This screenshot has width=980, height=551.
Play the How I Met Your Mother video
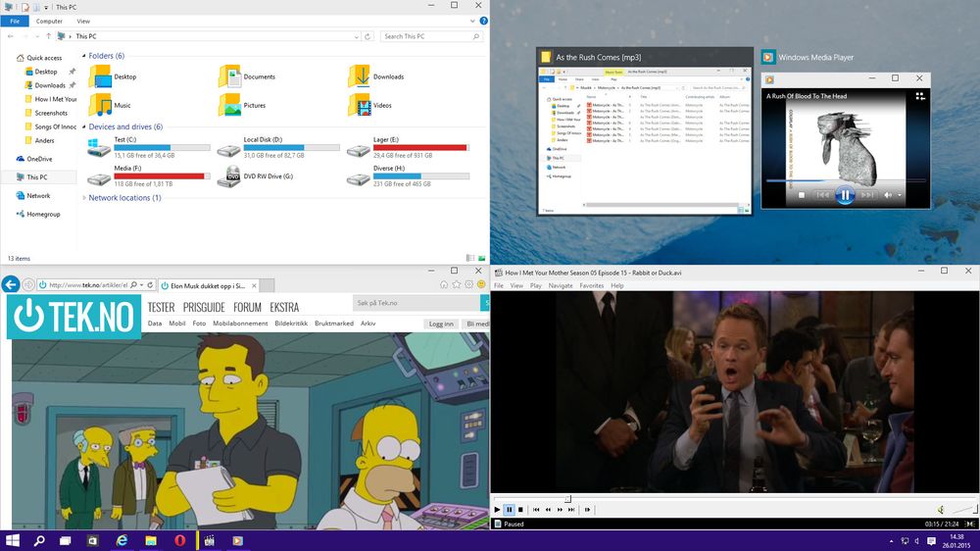coord(497,510)
